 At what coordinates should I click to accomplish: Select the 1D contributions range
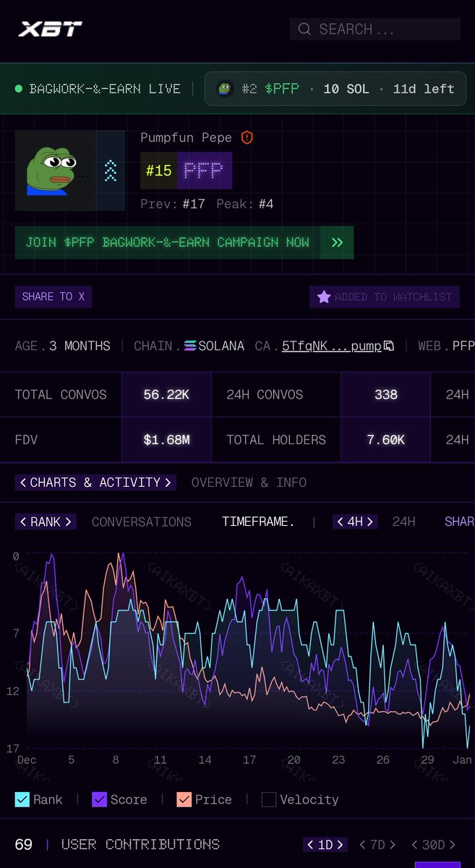tap(325, 845)
